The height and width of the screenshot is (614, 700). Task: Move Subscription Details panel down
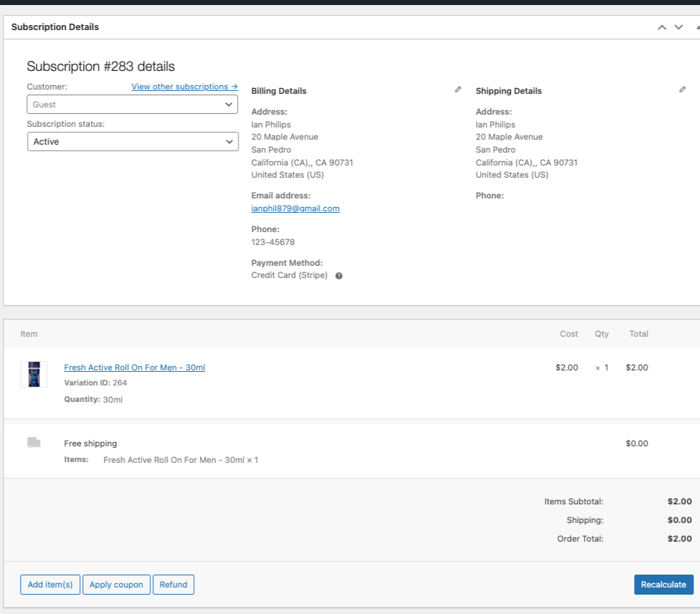pyautogui.click(x=679, y=27)
